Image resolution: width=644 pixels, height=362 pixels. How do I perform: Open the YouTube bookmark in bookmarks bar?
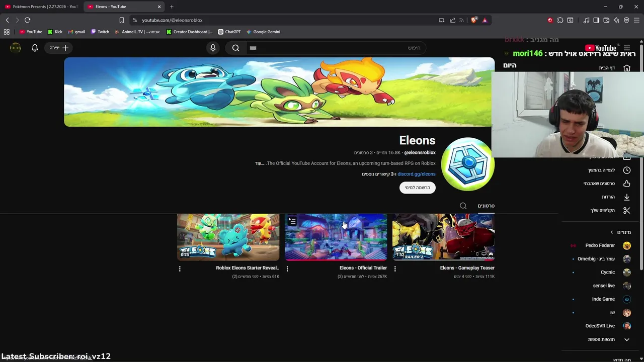(31, 32)
